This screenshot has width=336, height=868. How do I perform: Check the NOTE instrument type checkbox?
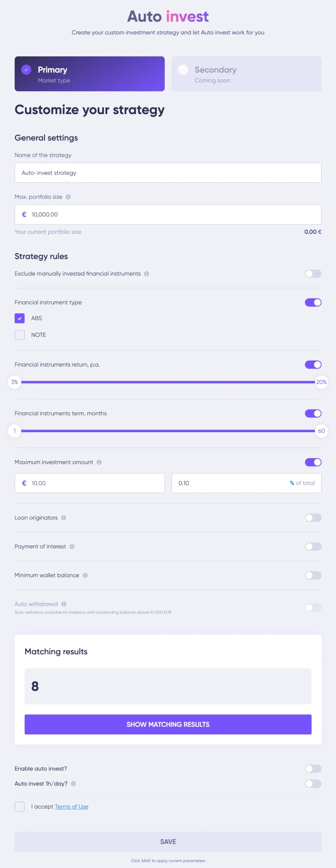click(20, 335)
